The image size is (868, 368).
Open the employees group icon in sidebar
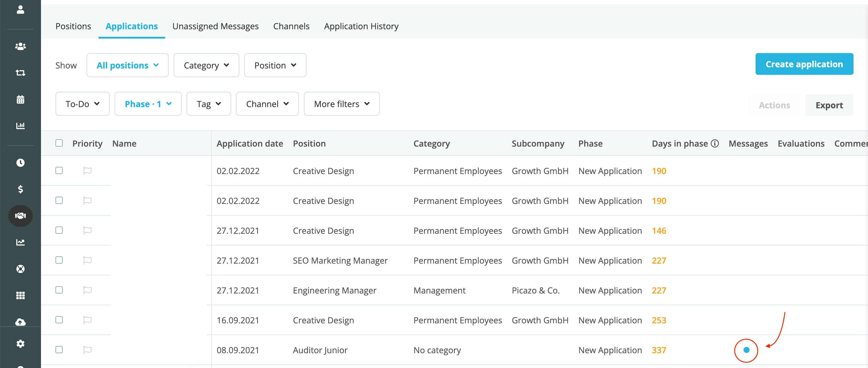(20, 46)
